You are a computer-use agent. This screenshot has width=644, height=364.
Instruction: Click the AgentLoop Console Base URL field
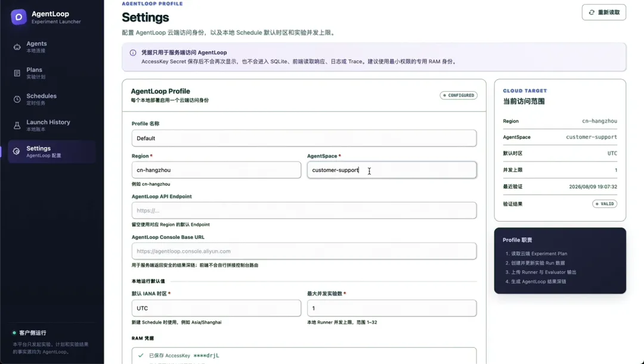point(304,251)
